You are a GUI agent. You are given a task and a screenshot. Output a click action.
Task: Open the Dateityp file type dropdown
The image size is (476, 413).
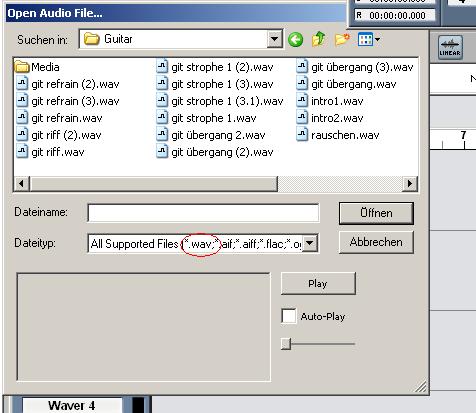click(x=310, y=243)
